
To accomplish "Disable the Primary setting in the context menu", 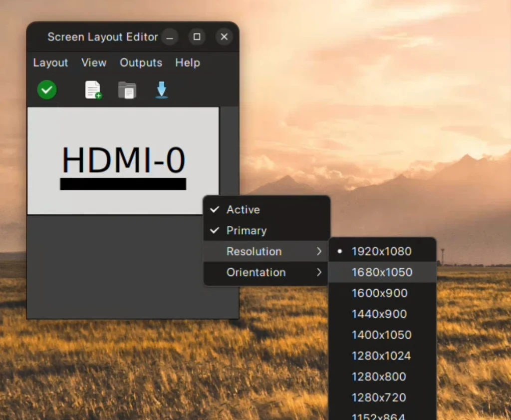I will click(x=246, y=230).
